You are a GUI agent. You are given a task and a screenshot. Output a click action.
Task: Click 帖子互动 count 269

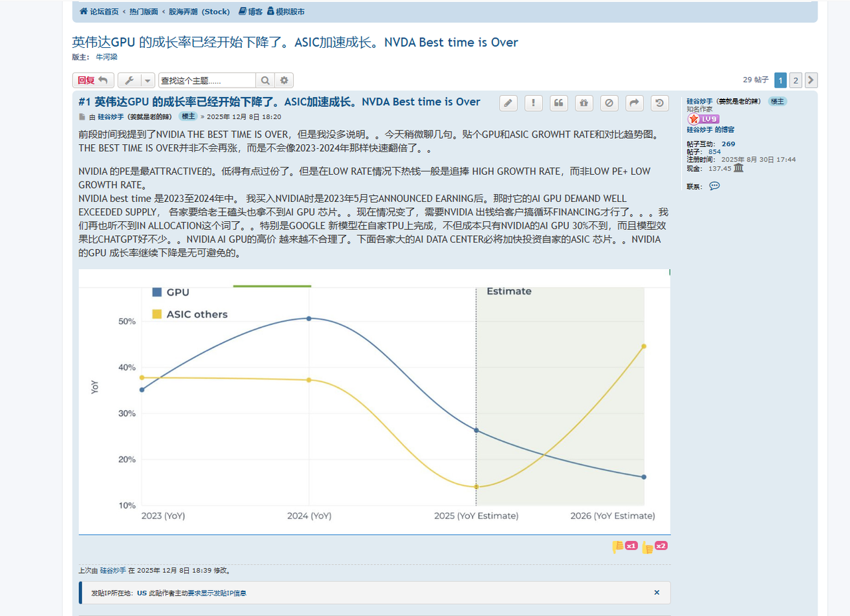coord(728,144)
